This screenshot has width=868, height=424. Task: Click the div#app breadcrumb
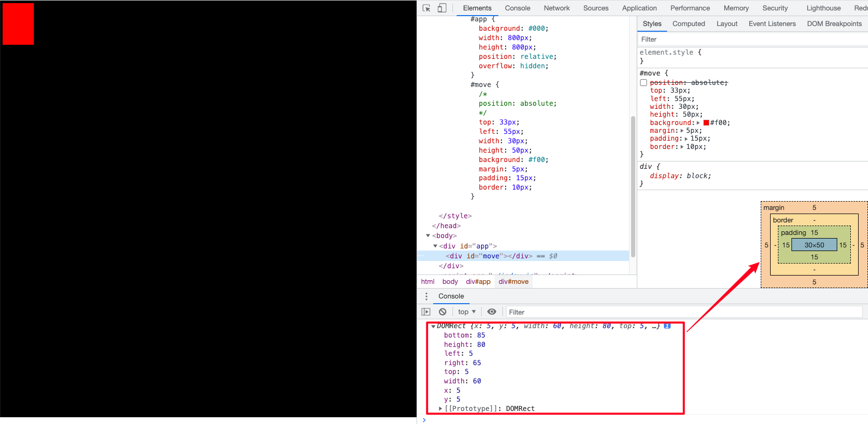point(478,282)
